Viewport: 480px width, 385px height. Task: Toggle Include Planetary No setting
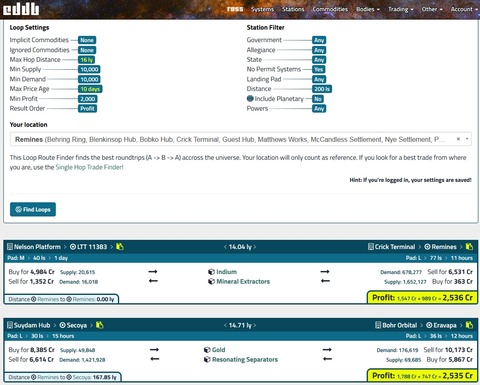[x=318, y=99]
